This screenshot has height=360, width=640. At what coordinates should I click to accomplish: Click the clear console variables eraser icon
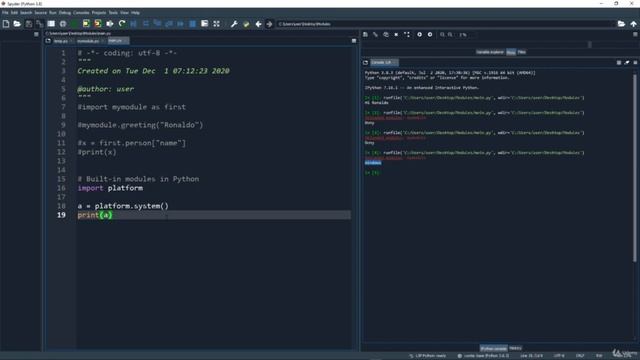click(627, 62)
